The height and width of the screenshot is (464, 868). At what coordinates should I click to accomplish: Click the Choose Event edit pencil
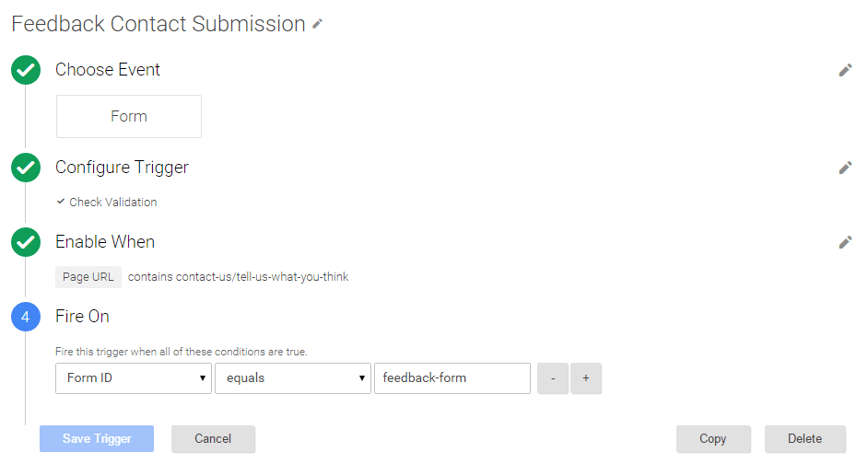point(845,70)
